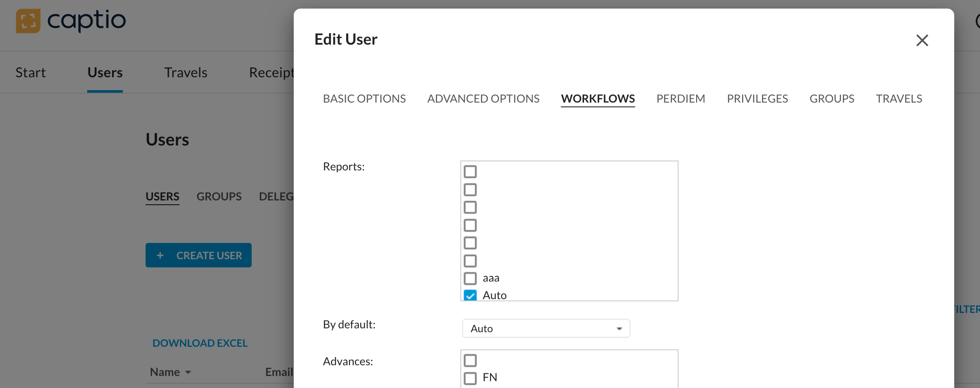The height and width of the screenshot is (388, 980).
Task: Open the Advanced Options tab
Action: pos(483,99)
